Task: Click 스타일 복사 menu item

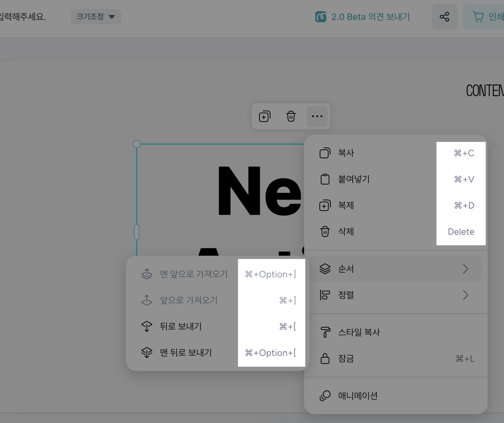Action: pos(359,332)
